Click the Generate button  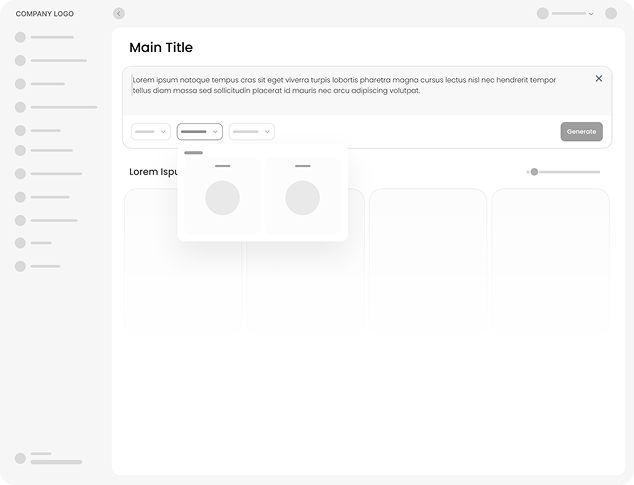(581, 131)
